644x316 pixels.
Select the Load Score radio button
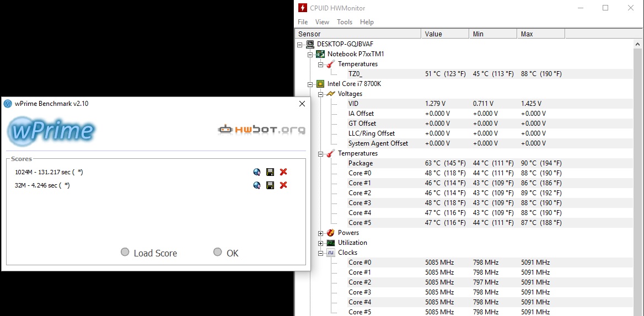pos(125,252)
